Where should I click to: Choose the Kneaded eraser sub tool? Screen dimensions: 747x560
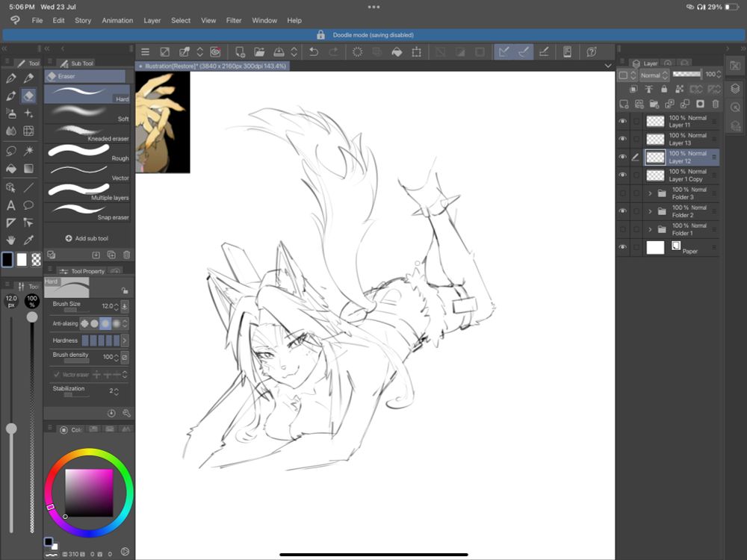coord(87,132)
